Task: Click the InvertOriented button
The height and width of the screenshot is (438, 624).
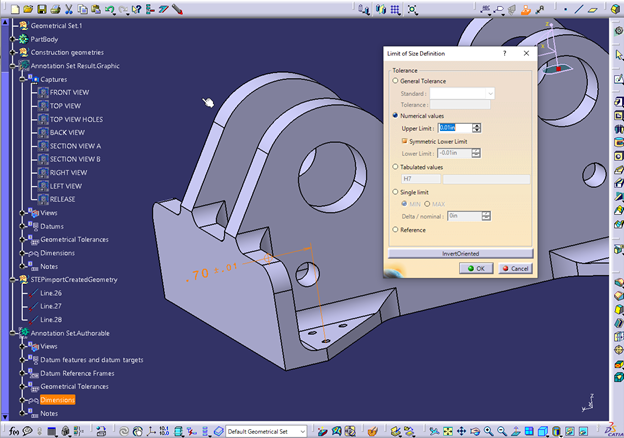Action: (460, 254)
